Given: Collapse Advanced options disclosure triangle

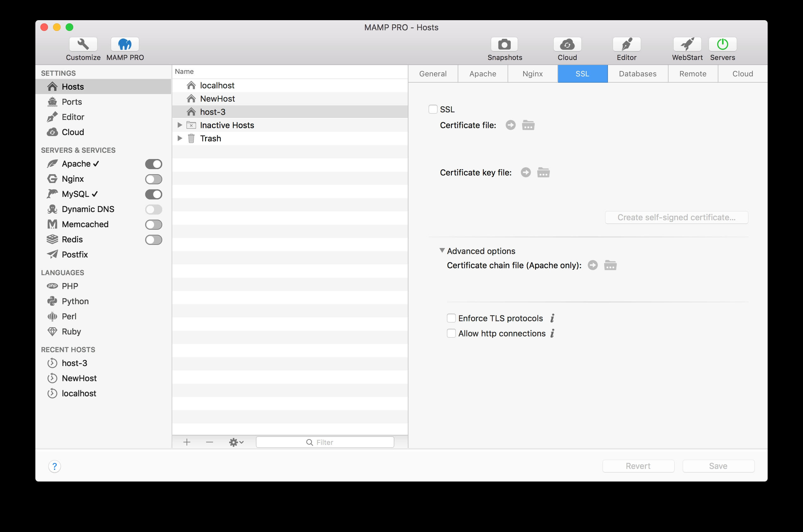Looking at the screenshot, I should [442, 251].
